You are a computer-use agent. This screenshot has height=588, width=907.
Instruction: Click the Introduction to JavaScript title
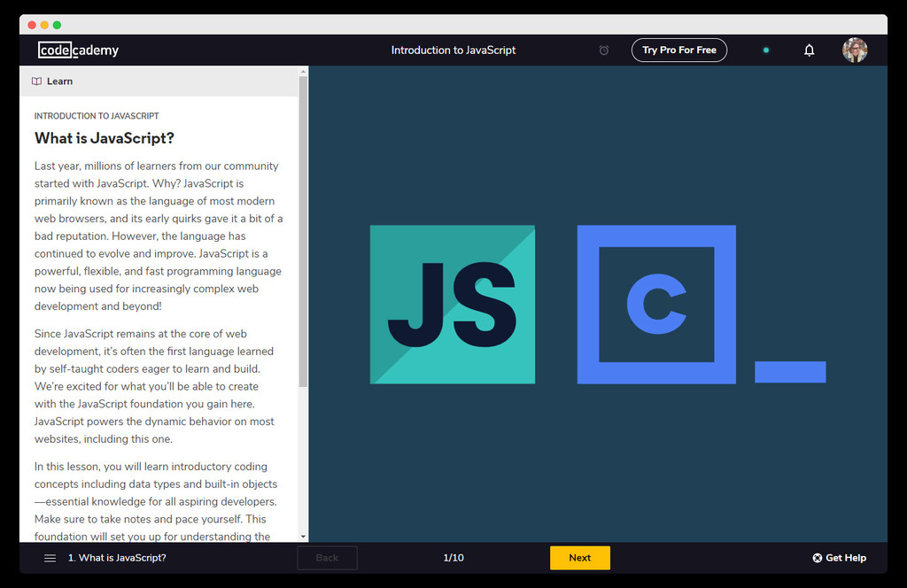pos(453,50)
